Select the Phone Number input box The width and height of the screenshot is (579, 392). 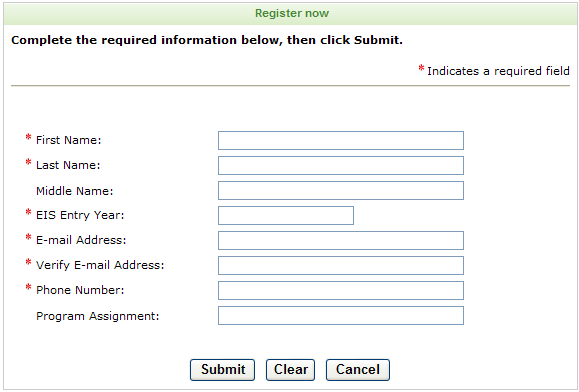[341, 290]
